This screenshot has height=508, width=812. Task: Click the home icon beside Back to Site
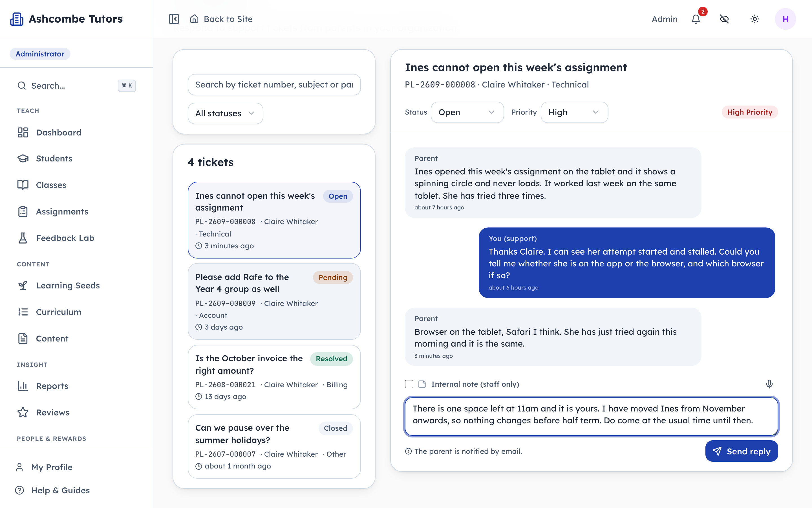(194, 19)
